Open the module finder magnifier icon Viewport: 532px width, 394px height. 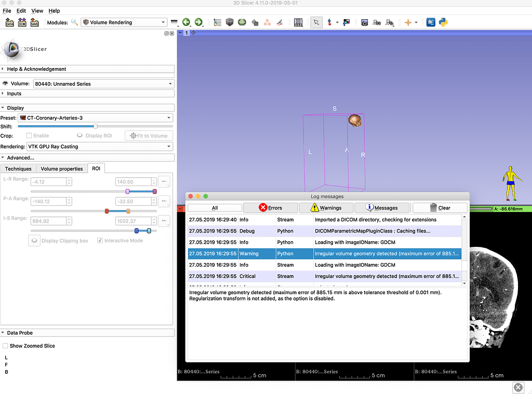tap(74, 23)
